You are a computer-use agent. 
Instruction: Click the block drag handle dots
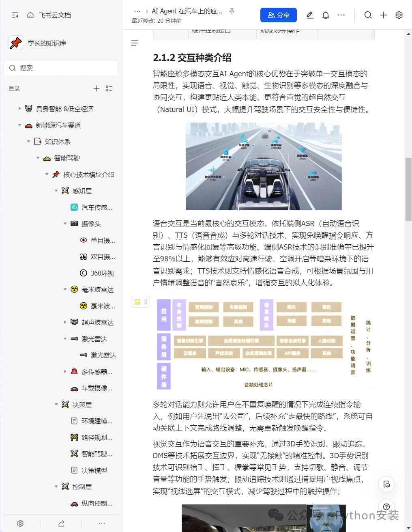(x=146, y=302)
